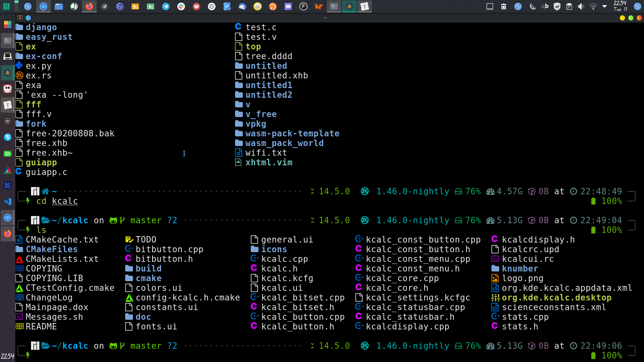Launch Telegram from the top panel
The width and height of the screenshot is (644, 362).
[166, 6]
